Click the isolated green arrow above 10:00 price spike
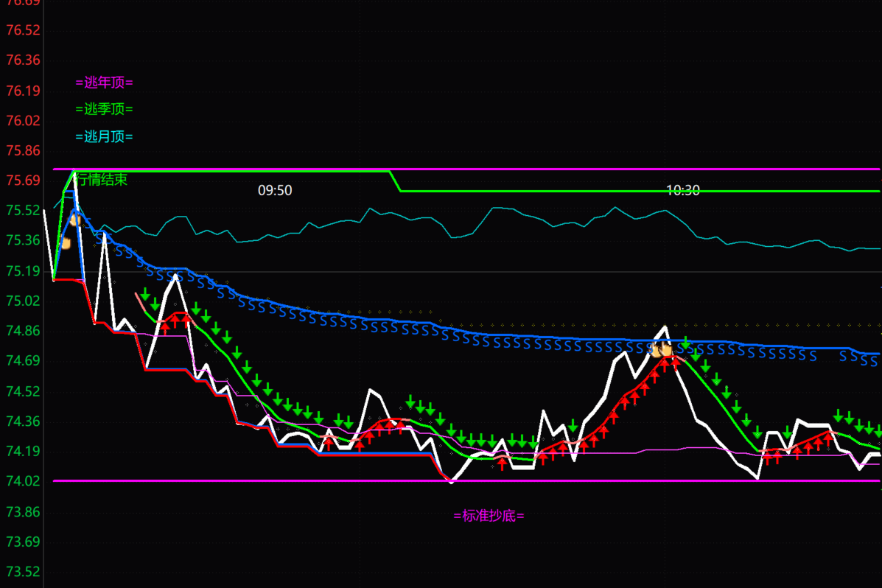The height and width of the screenshot is (588, 882). [573, 426]
